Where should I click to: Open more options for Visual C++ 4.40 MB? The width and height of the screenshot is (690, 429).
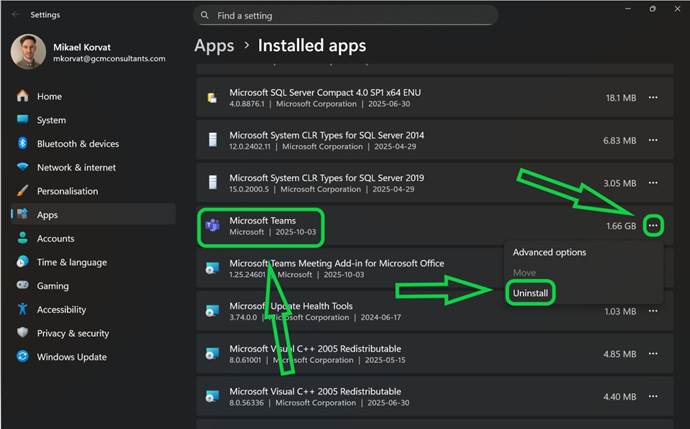tap(653, 396)
